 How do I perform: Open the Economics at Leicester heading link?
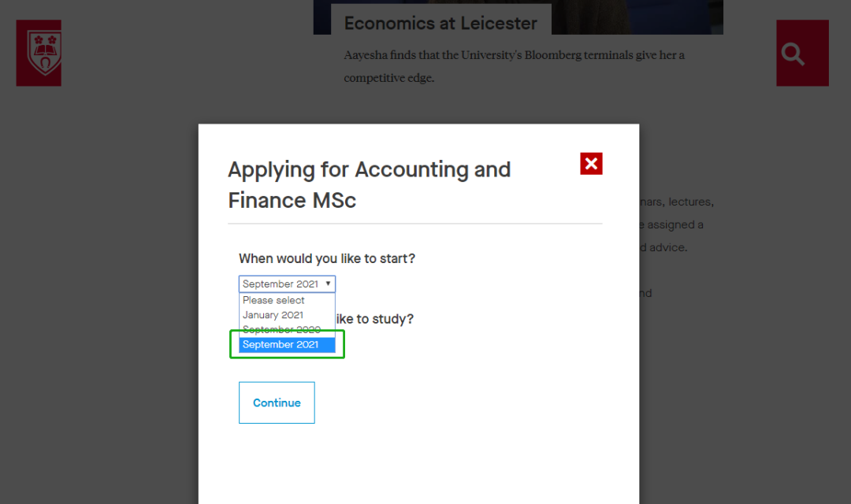440,24
